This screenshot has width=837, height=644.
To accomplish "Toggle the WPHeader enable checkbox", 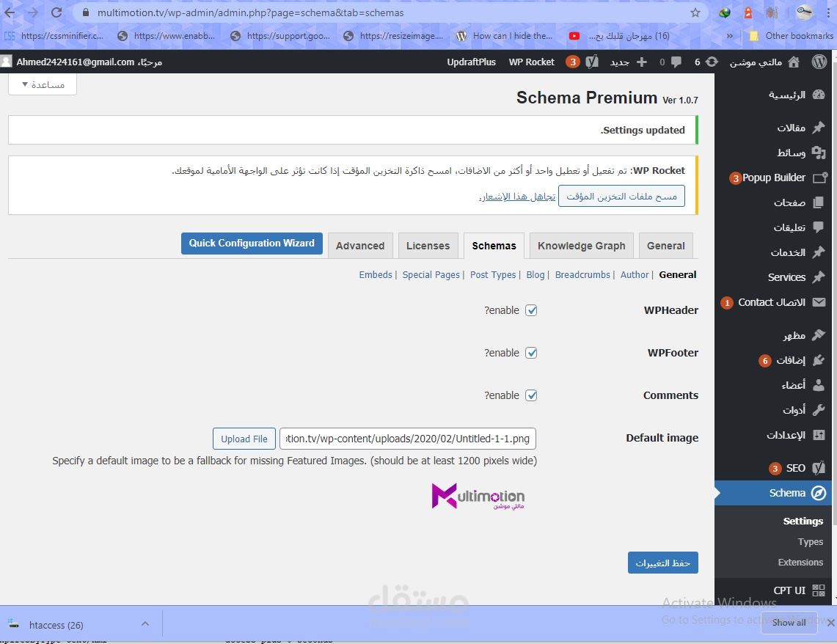I will 530,310.
